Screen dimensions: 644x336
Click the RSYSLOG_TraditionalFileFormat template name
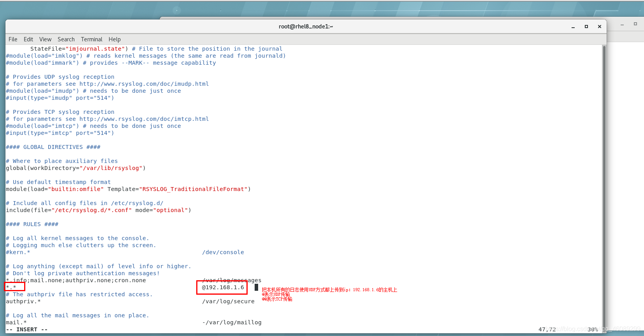(x=193, y=189)
